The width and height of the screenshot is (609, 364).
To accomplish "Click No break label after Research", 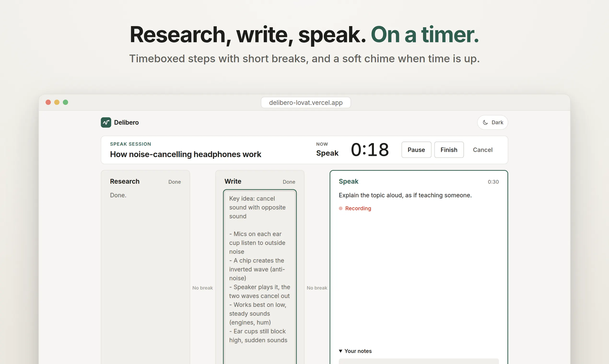I will pos(203,288).
